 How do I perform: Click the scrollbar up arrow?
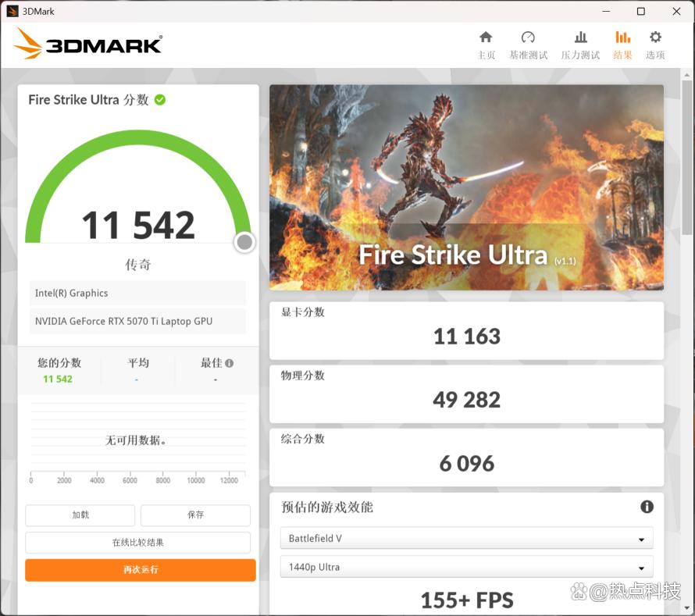[x=687, y=75]
